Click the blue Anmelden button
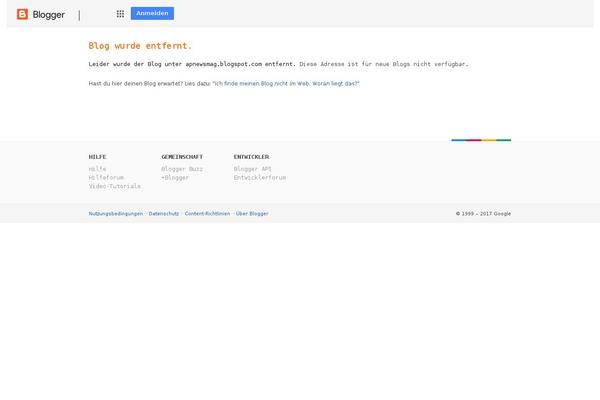Image resolution: width=600 pixels, height=400 pixels. [x=152, y=13]
